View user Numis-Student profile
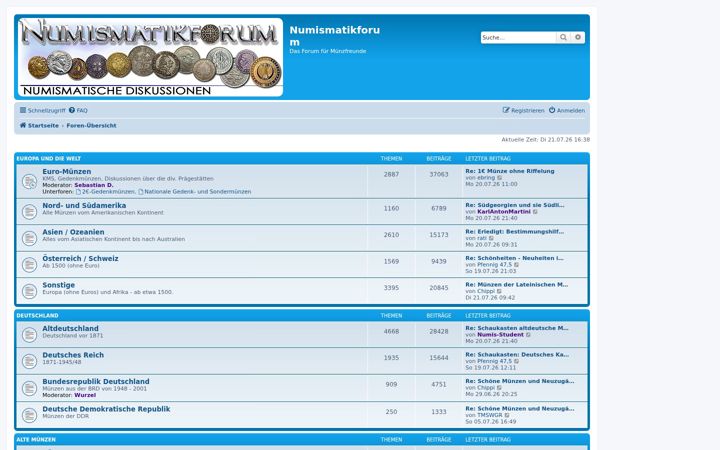 501,335
